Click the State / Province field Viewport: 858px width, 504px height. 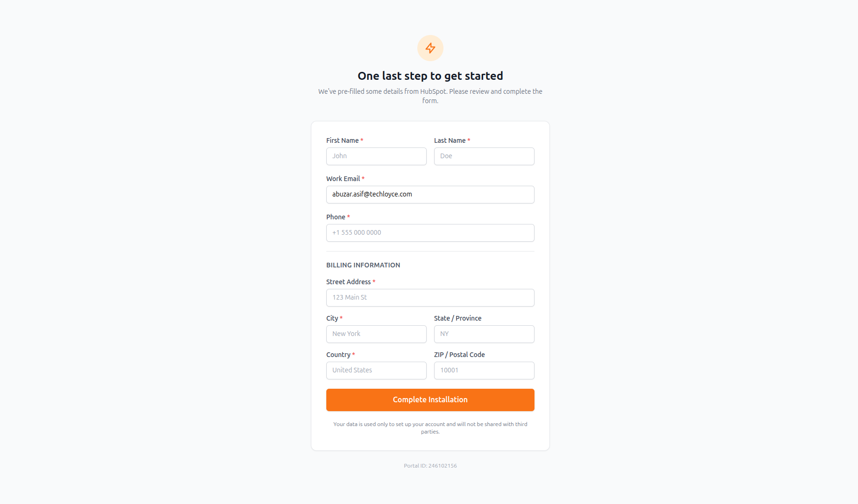484,334
